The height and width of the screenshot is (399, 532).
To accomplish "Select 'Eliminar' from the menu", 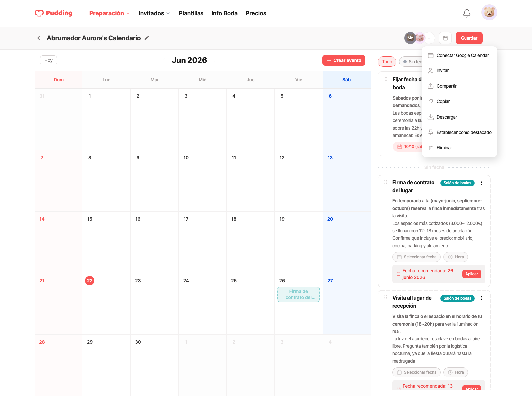I will (x=460, y=148).
